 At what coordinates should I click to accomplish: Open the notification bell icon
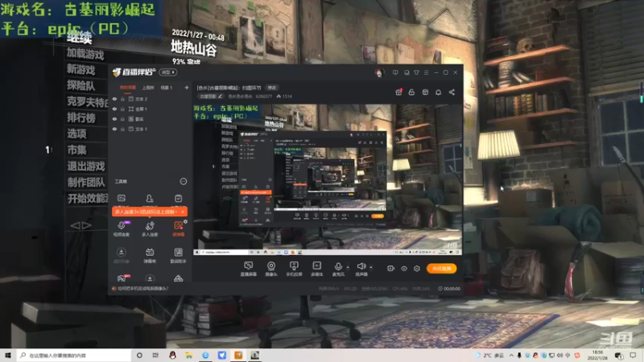click(438, 93)
